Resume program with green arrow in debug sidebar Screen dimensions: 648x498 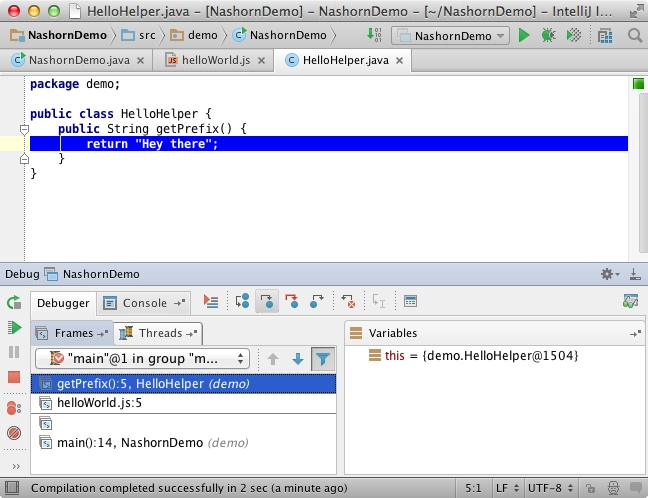tap(14, 328)
